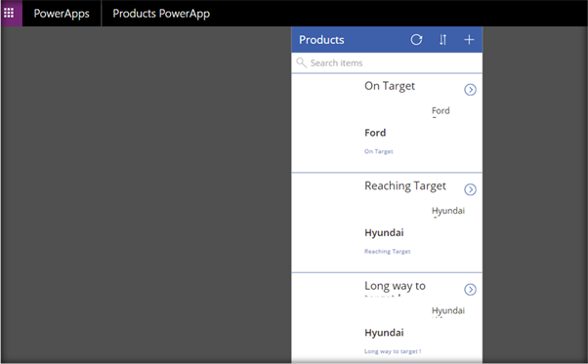Screen dimensions: 588x364
Task: Click the magnifying glass search icon
Action: 301,62
